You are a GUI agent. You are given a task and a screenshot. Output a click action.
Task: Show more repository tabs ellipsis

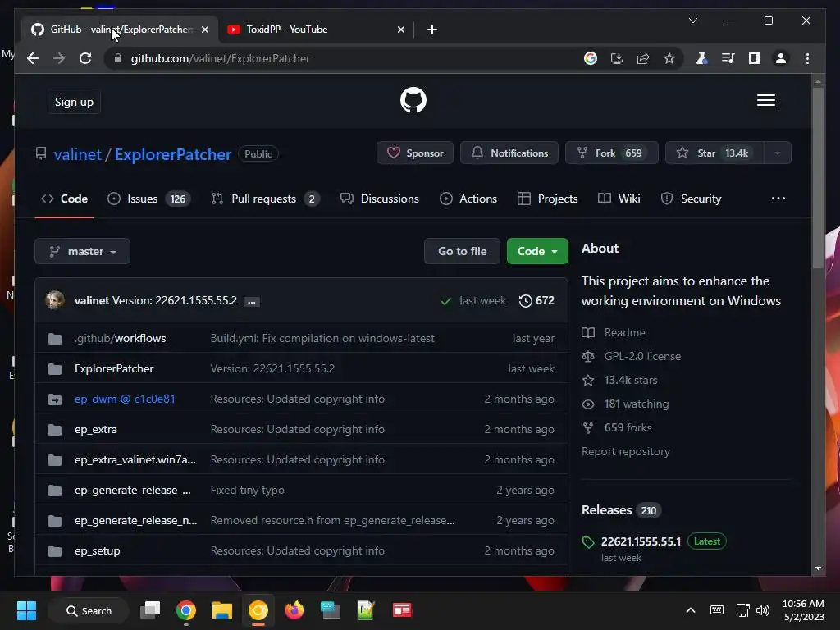point(778,199)
